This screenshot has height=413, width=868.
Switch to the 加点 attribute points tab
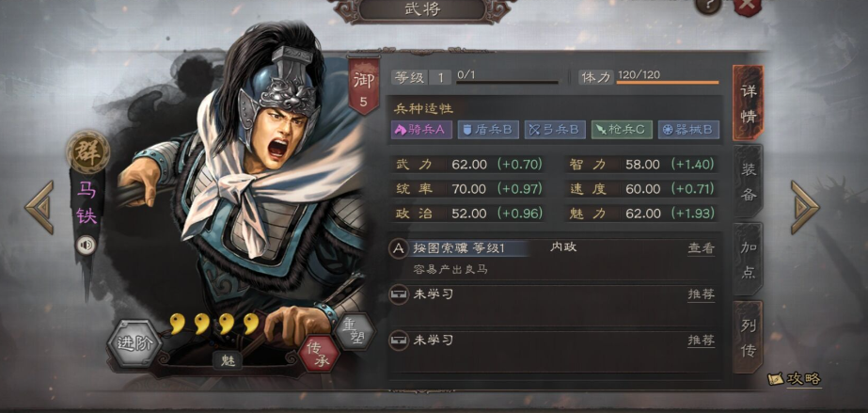[x=748, y=259]
